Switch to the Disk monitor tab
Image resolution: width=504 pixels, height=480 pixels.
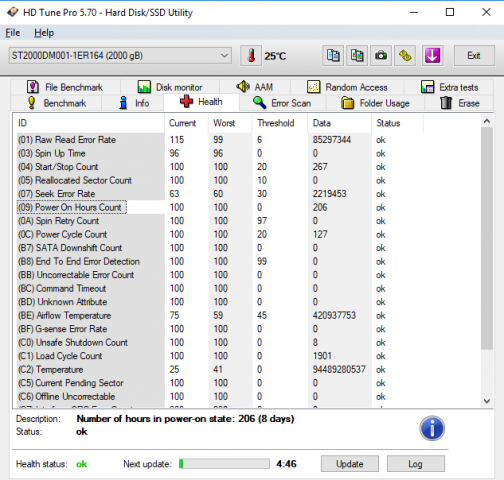170,87
